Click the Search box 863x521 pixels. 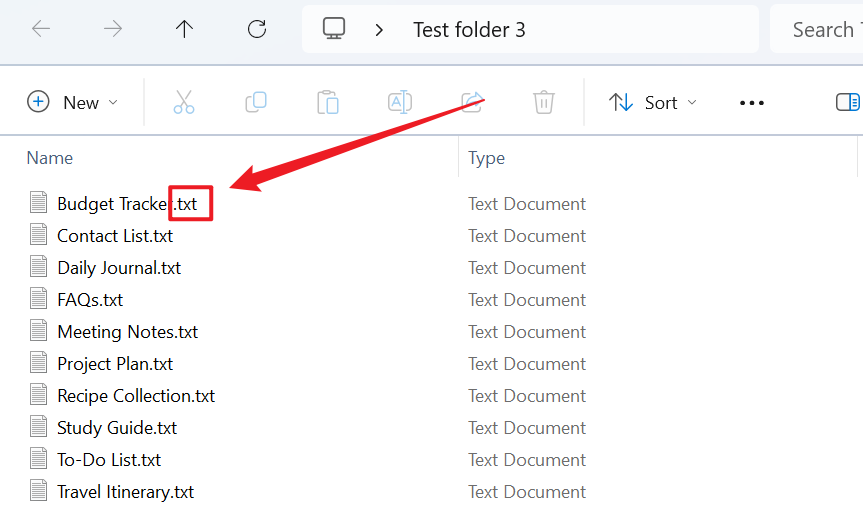coord(820,29)
